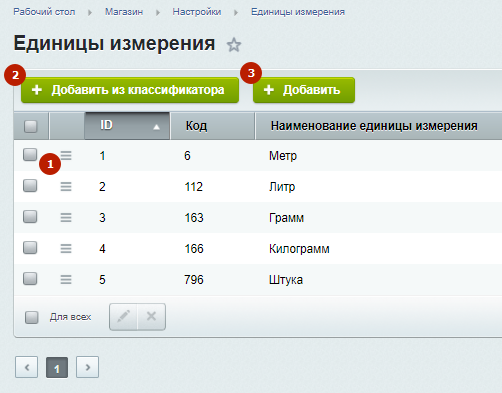Check the box for the Килограмм row
Screen dimensions: 502x393
click(30, 247)
